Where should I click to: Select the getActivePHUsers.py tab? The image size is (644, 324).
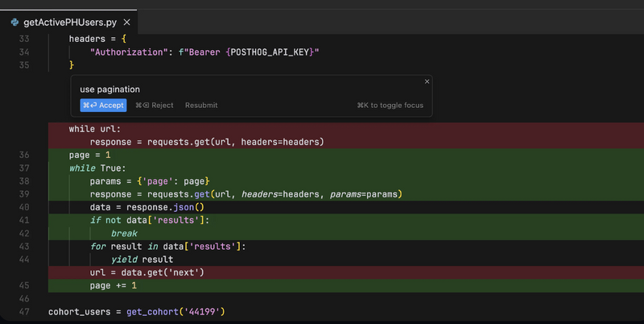pos(68,23)
